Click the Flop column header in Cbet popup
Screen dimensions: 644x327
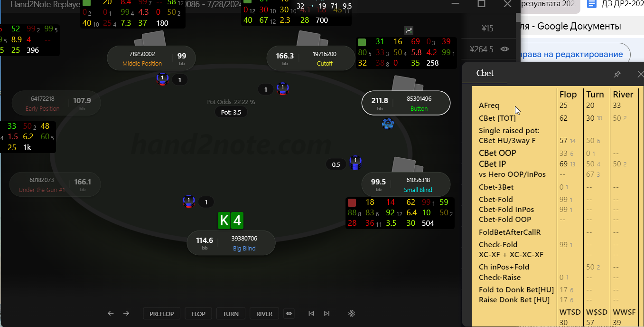(568, 94)
